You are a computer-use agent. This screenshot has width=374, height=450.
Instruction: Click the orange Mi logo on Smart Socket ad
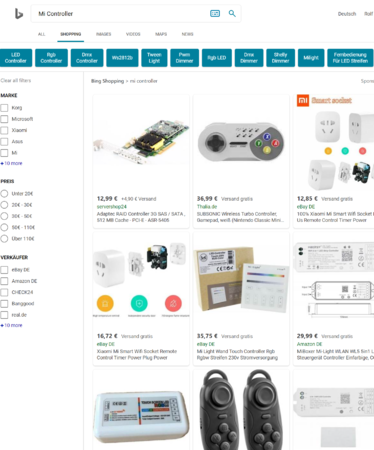coord(303,100)
